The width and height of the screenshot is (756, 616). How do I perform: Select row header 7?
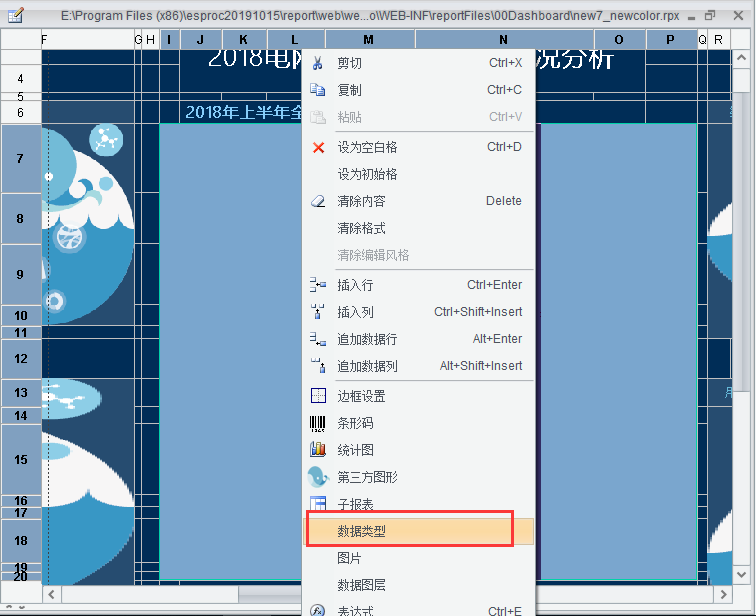coord(21,159)
